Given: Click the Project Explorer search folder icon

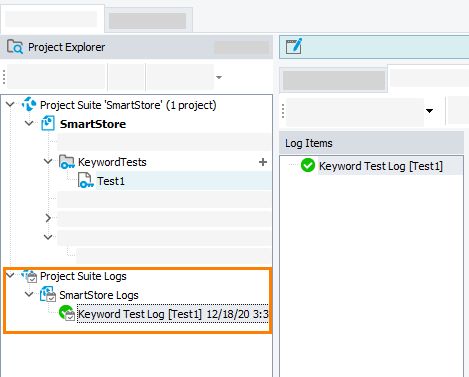Looking at the screenshot, I should (15, 47).
